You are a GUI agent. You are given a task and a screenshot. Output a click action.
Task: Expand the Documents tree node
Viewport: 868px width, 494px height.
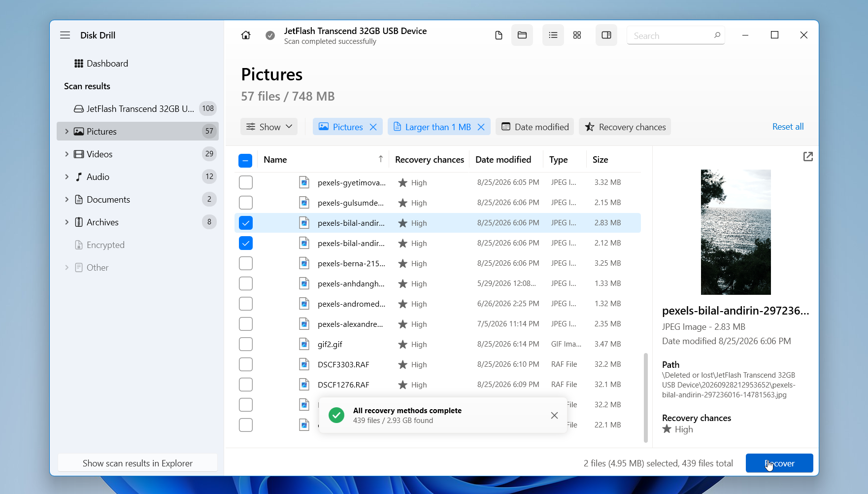point(67,199)
